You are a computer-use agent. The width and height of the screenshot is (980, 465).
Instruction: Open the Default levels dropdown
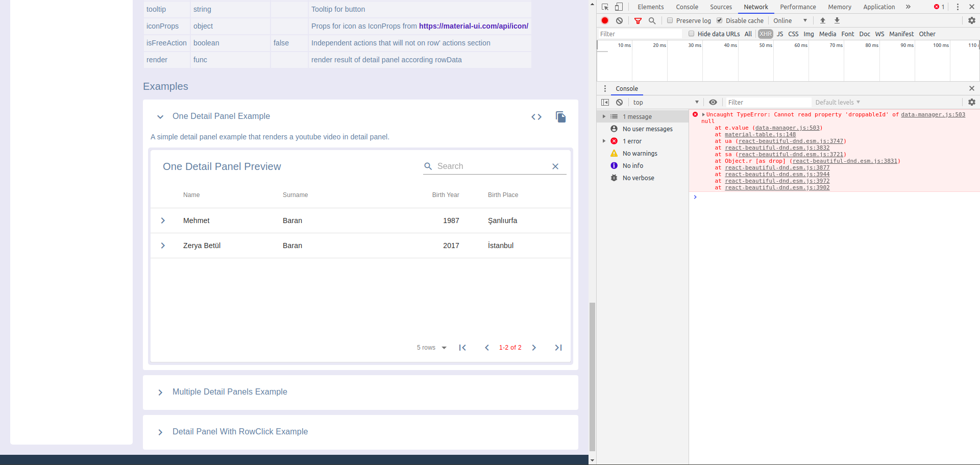837,102
